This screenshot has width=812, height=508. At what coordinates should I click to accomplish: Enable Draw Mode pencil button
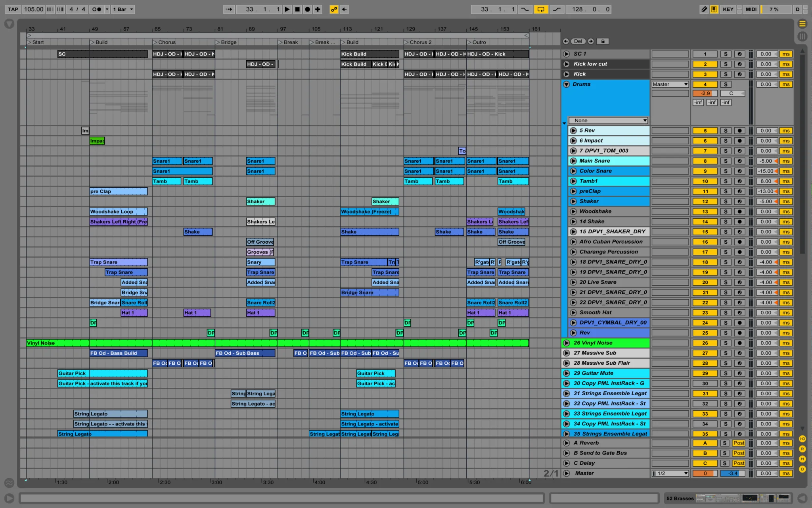pos(704,9)
